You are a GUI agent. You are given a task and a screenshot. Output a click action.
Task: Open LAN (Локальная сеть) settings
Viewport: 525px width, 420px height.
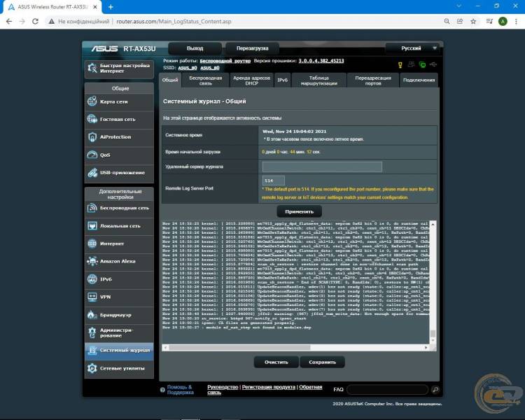point(119,225)
